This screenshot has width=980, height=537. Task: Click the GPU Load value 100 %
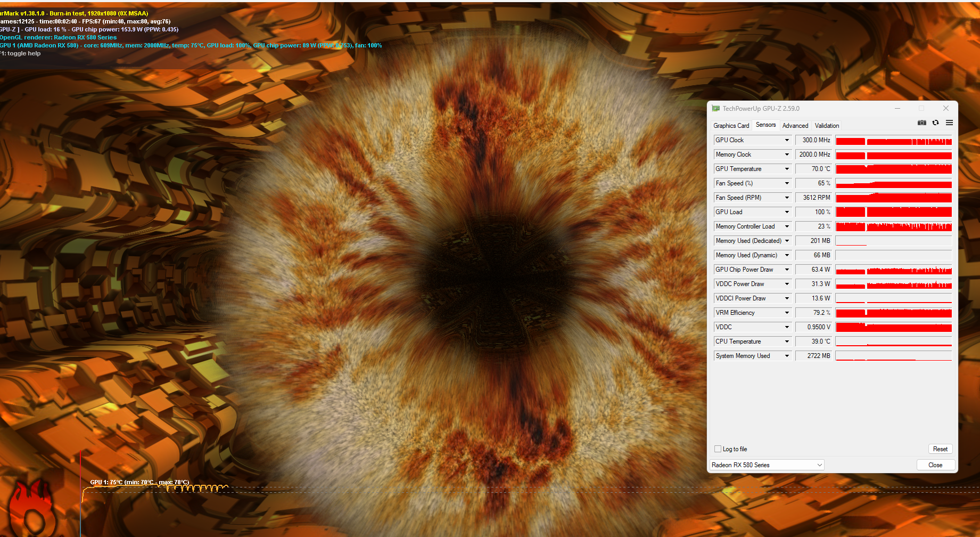click(813, 212)
